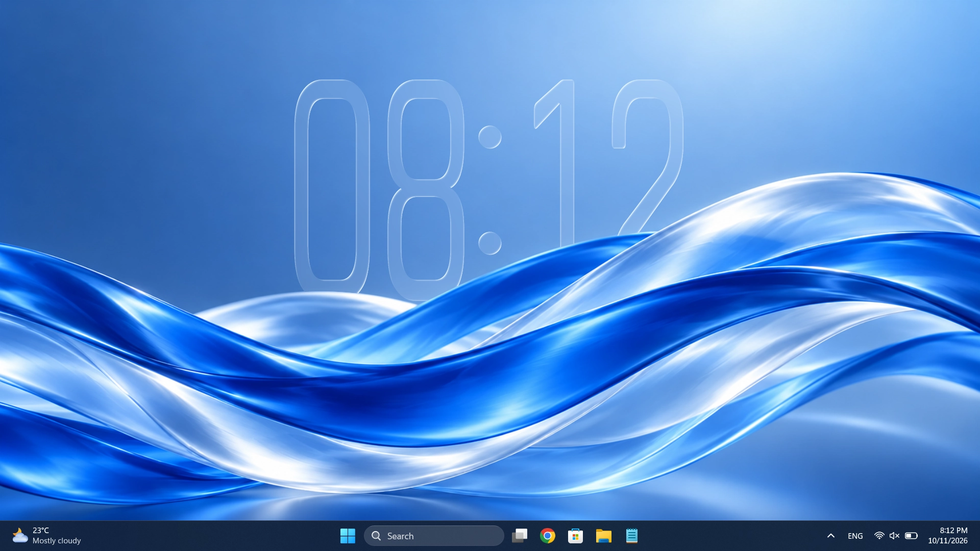Screen dimensions: 980x551
Task: Launch Google Chrome from the taskbar
Action: (548, 536)
